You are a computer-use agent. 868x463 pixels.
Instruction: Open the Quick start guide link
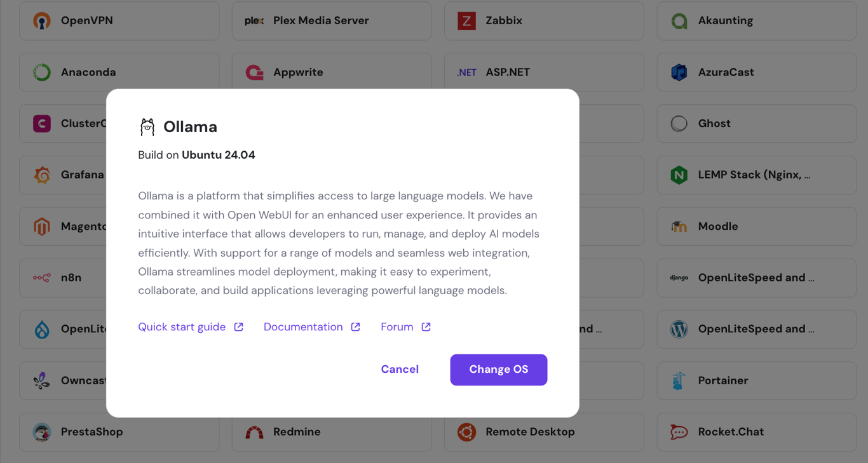181,326
